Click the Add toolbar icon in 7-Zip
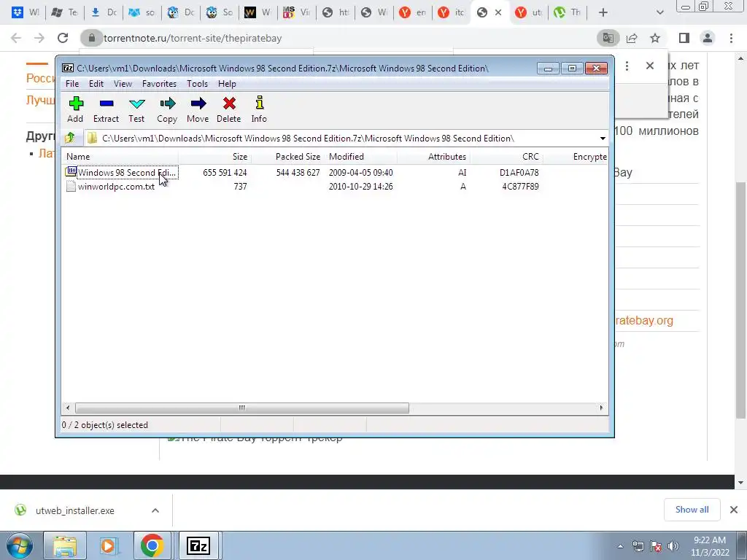The height and width of the screenshot is (560, 747). [75, 109]
